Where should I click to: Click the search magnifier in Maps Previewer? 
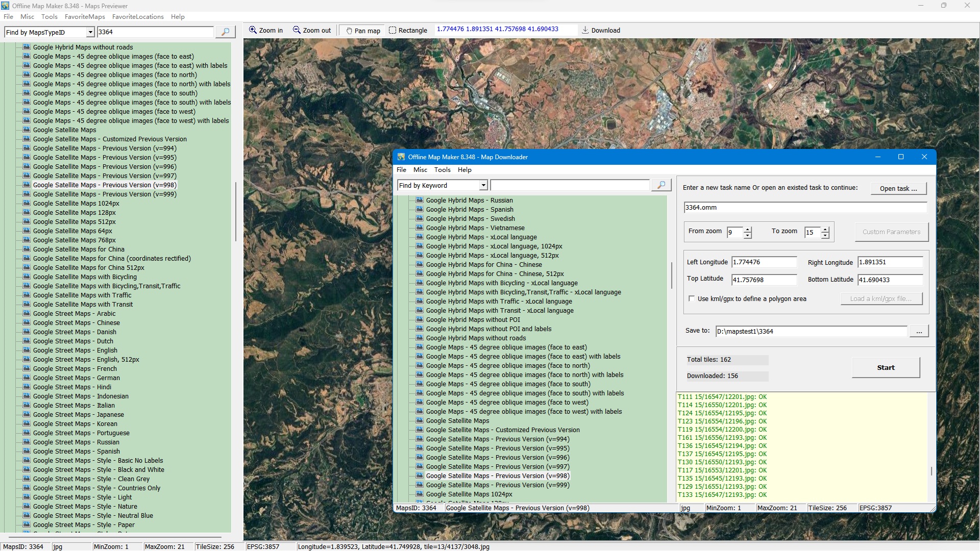click(x=225, y=32)
